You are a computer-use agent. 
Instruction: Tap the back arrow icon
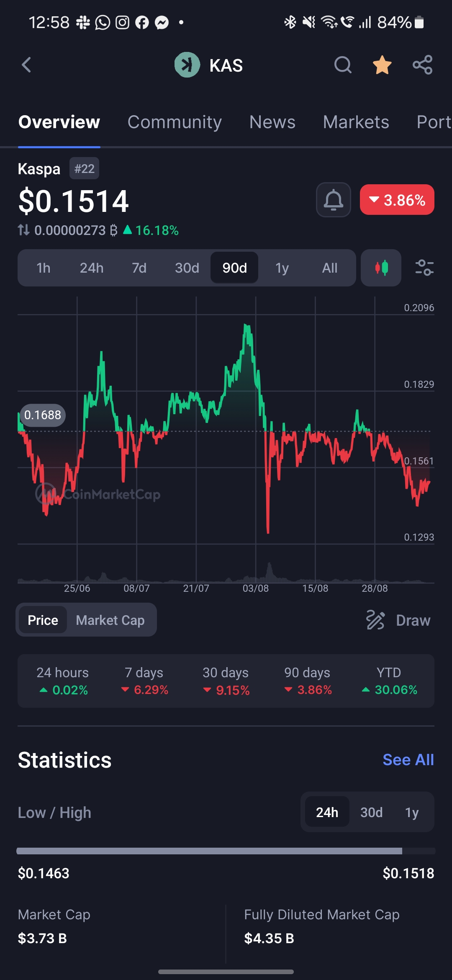26,65
